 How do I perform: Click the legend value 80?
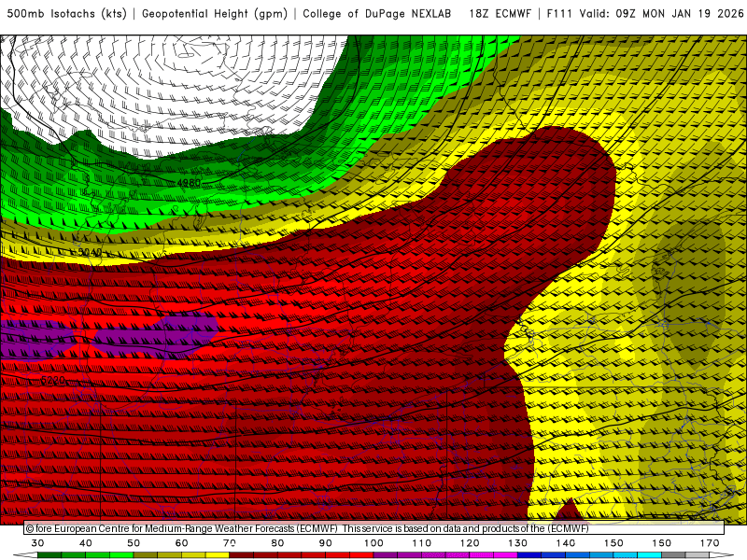pos(277,543)
